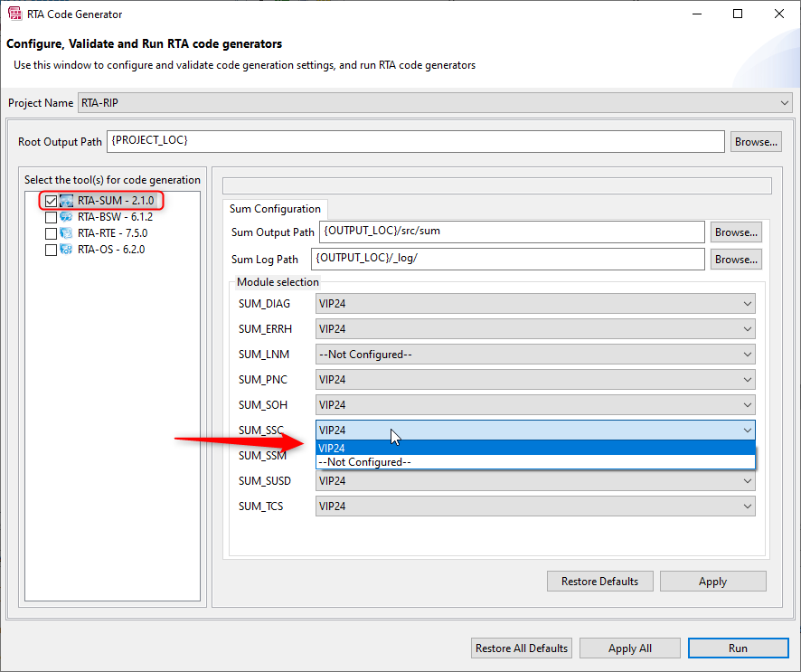Click the SUM_DIAG label
Screen dimensions: 801x672
pos(264,304)
